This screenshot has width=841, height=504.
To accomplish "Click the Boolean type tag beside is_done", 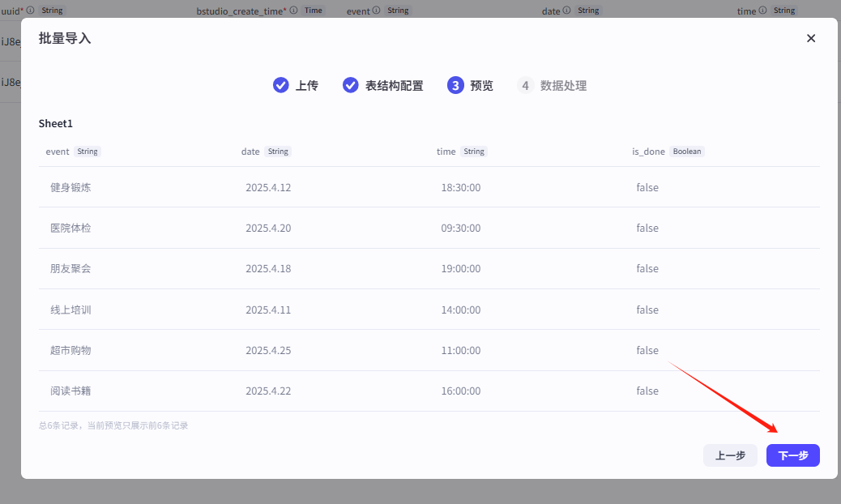I will [687, 152].
